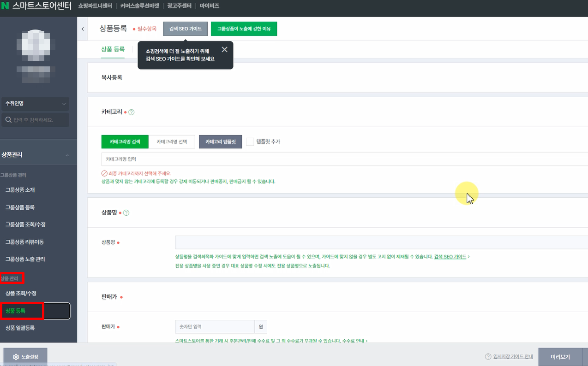
Task: Click the Naver N logo icon
Action: tap(6, 6)
